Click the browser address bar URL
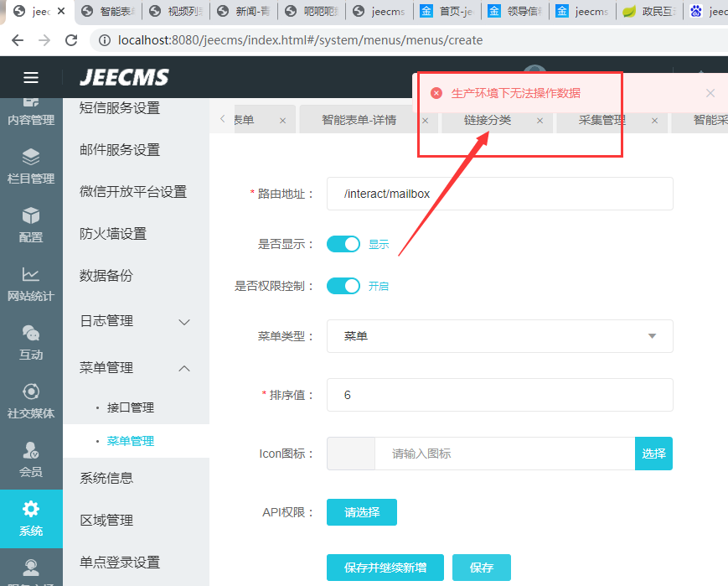This screenshot has width=728, height=586. pos(300,40)
